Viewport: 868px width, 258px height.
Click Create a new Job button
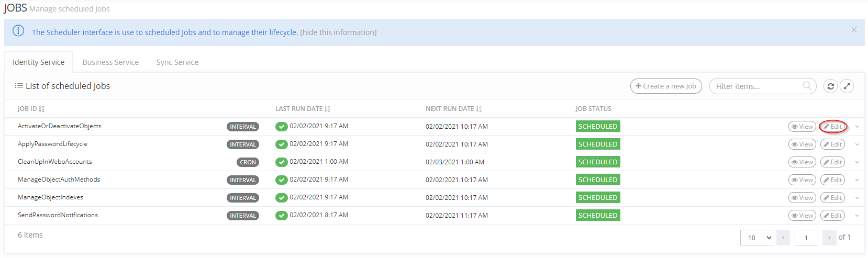click(x=666, y=86)
